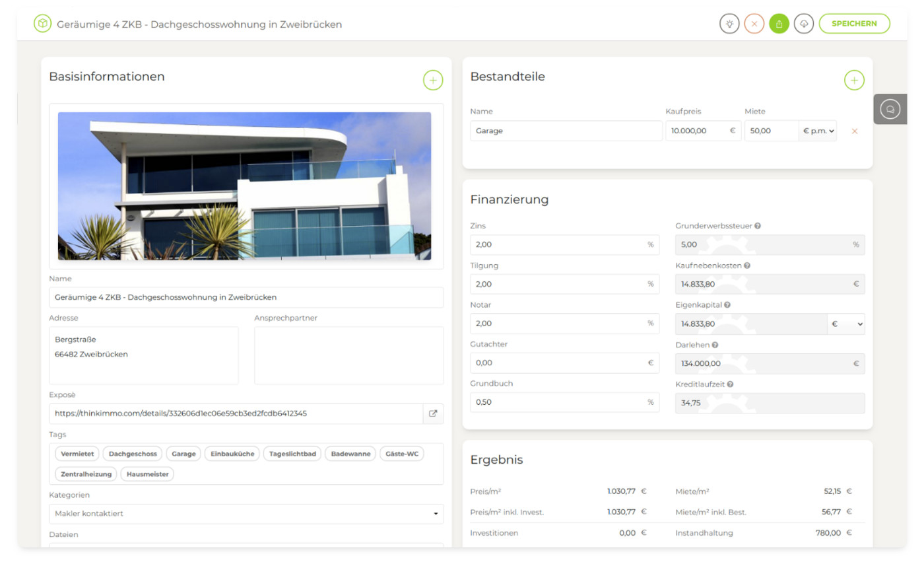Click the lightbulb icon in the header
Screen dimensions: 924x564
tap(729, 24)
